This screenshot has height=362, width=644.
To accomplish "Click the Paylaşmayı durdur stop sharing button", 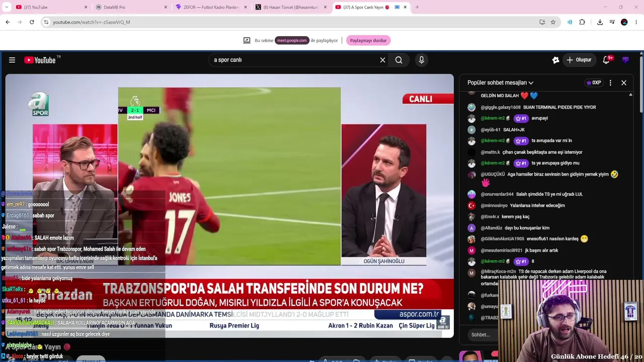I will [368, 40].
